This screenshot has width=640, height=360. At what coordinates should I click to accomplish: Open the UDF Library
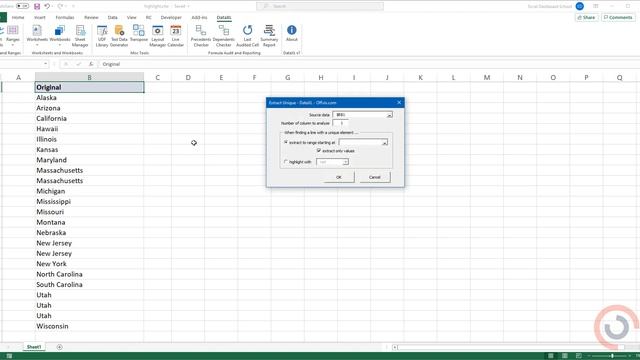pyautogui.click(x=102, y=36)
